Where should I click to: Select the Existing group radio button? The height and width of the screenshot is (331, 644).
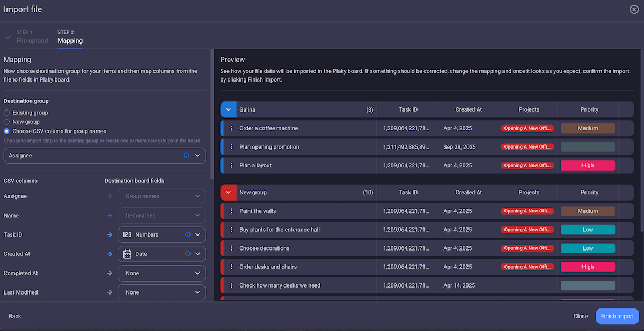coord(5,112)
